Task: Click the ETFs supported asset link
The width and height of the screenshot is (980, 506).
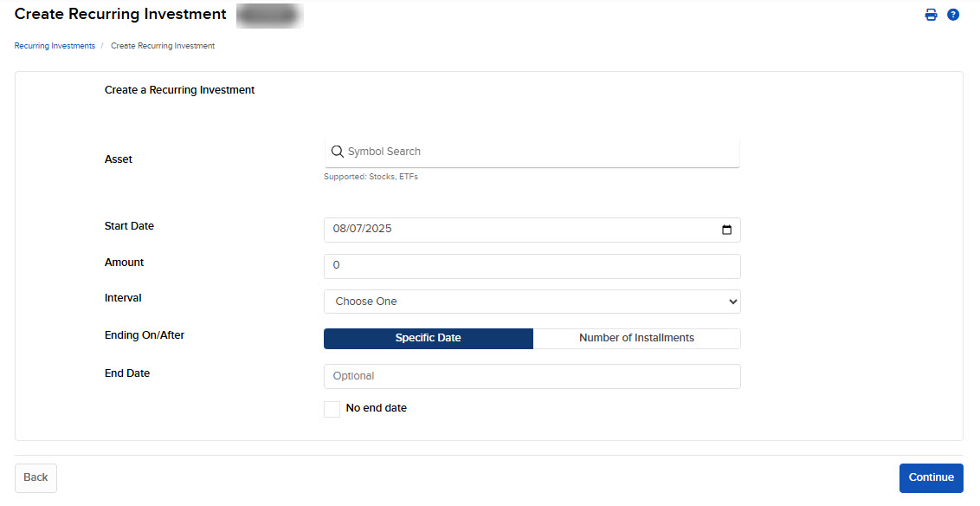Action: [410, 176]
